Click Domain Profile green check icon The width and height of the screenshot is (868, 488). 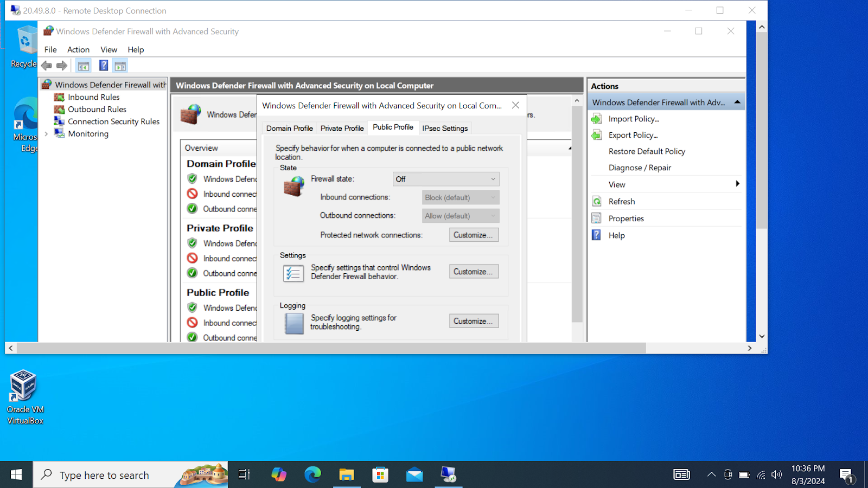tap(192, 178)
